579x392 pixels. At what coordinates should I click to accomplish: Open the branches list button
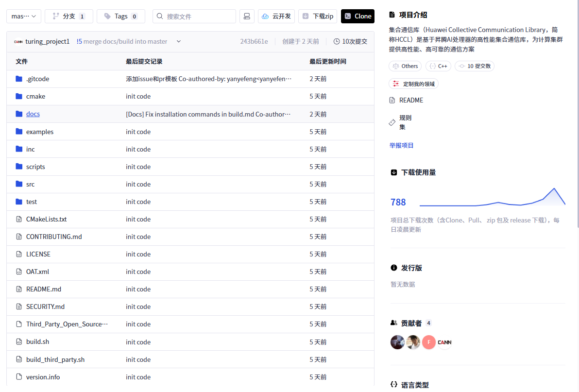pos(69,16)
